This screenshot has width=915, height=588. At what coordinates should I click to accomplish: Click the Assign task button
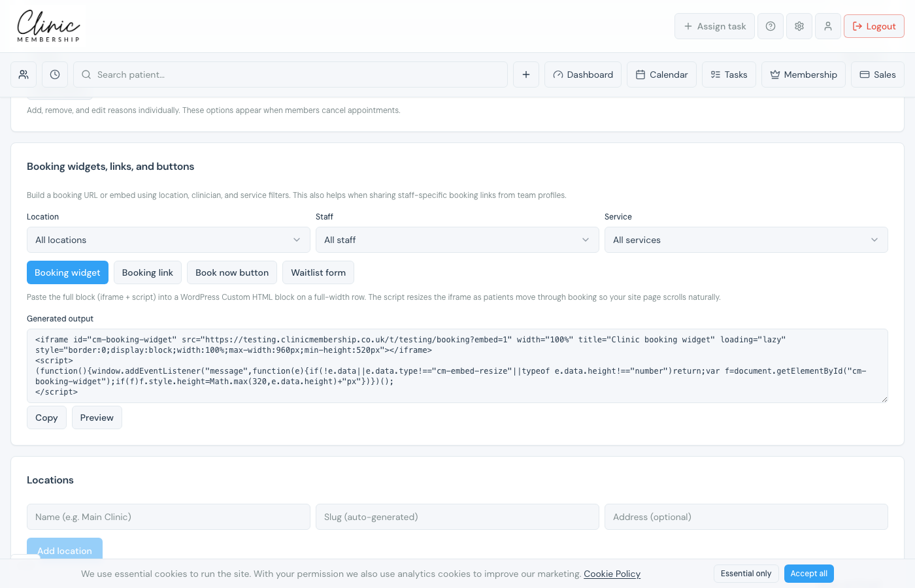click(x=714, y=26)
